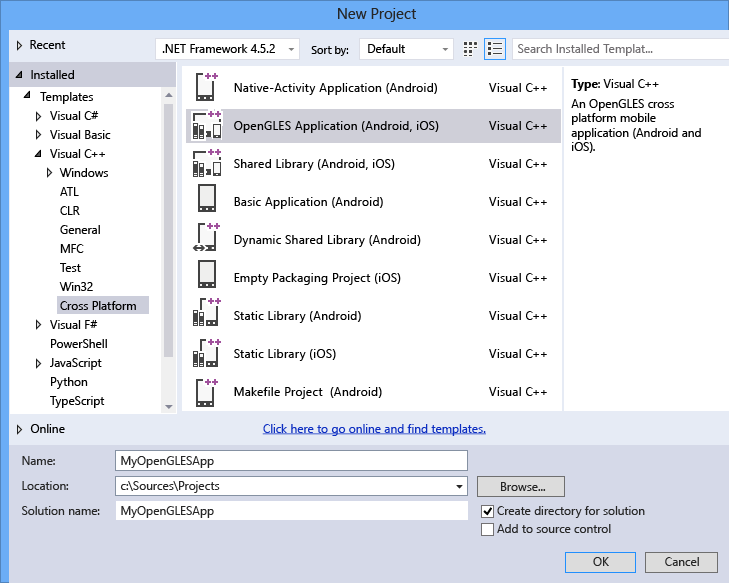
Task: Click the Browse... button
Action: click(x=521, y=487)
